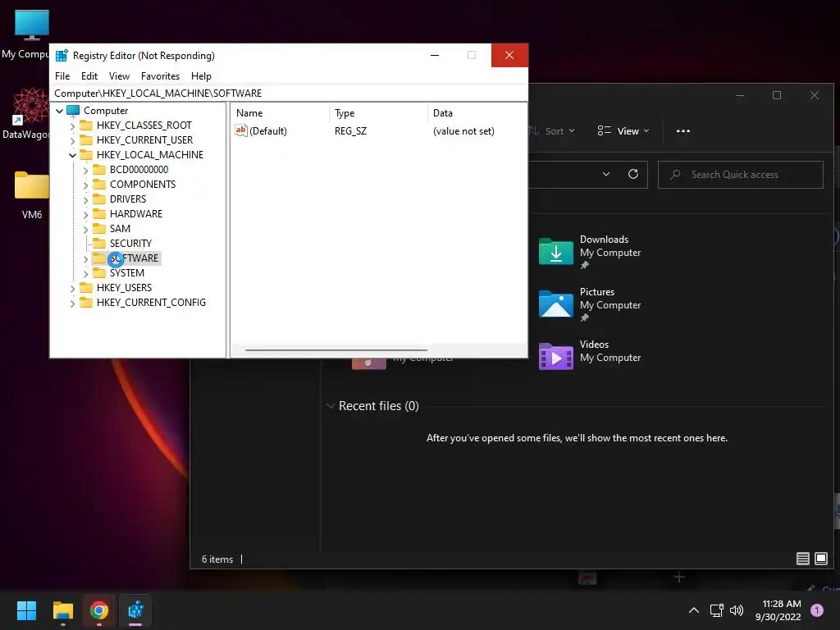Open the View menu in Registry Editor
The width and height of the screenshot is (840, 630).
coord(119,76)
